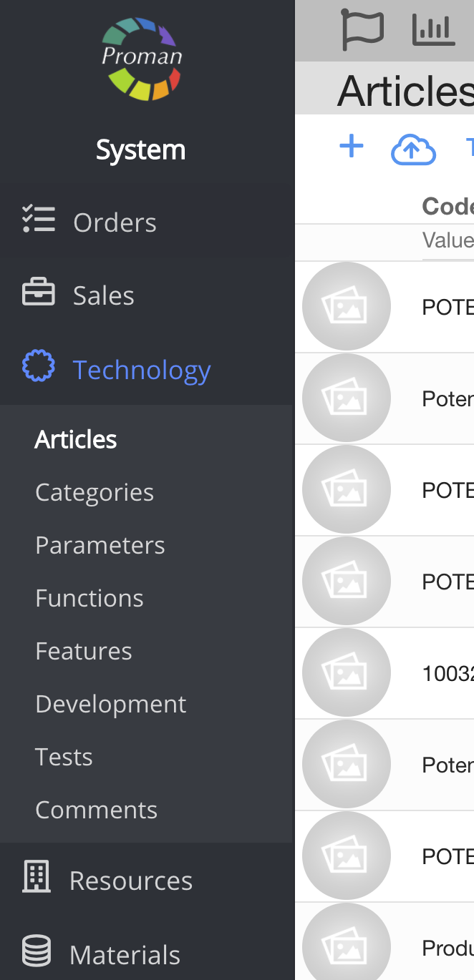Click the Orders checklist icon
The height and width of the screenshot is (980, 474).
coord(39,220)
